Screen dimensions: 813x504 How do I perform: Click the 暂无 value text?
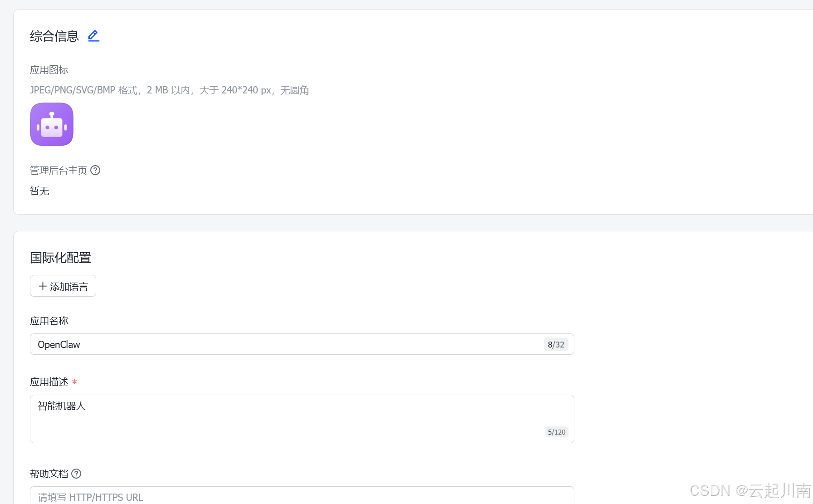[39, 191]
